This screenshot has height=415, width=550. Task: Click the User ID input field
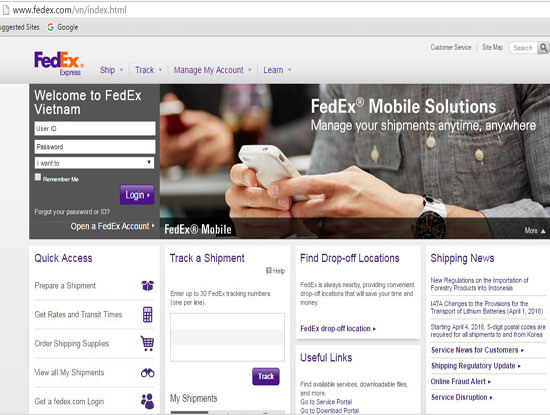tap(95, 128)
